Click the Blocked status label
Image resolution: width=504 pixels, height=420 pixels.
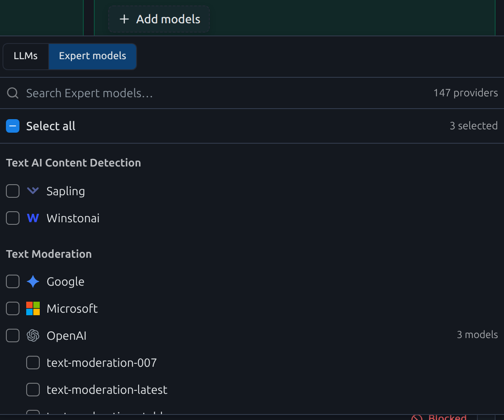click(447, 417)
